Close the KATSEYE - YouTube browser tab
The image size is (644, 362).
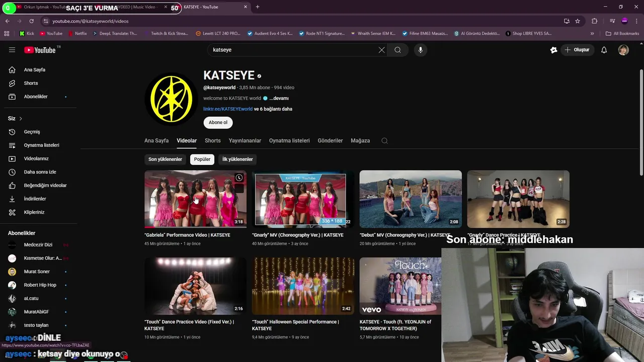(x=246, y=7)
